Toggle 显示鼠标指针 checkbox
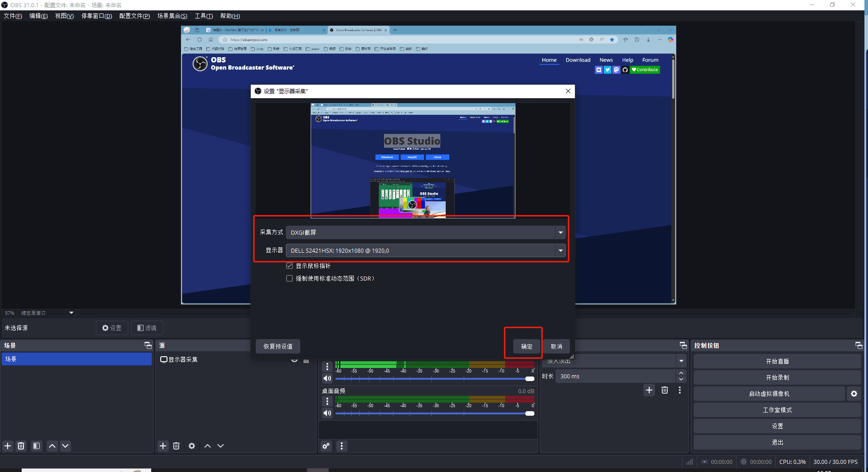The height and width of the screenshot is (472, 868). coord(289,266)
